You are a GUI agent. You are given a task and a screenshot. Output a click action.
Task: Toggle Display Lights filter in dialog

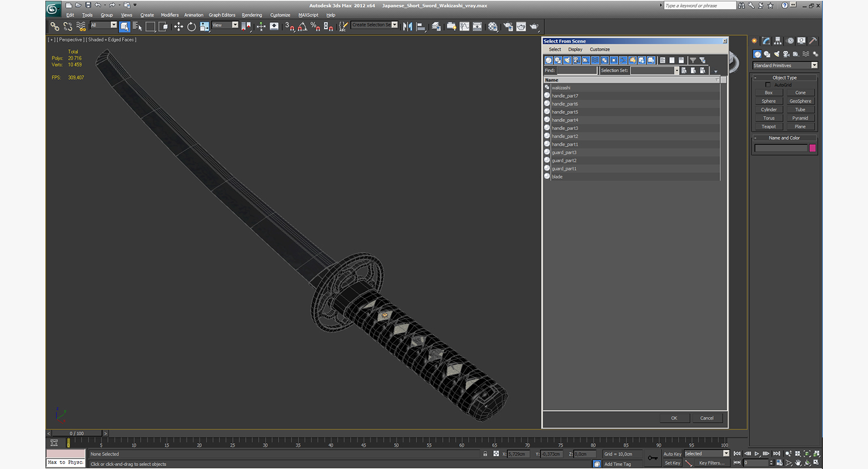567,60
